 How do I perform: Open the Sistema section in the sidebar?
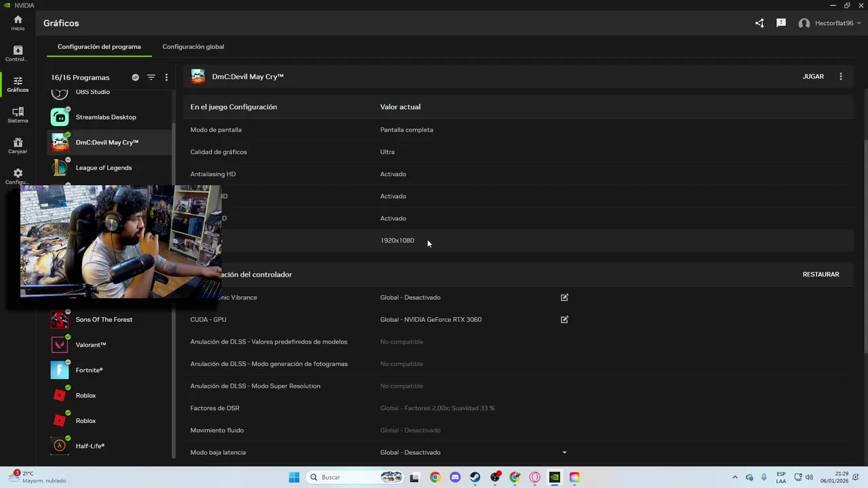(18, 115)
